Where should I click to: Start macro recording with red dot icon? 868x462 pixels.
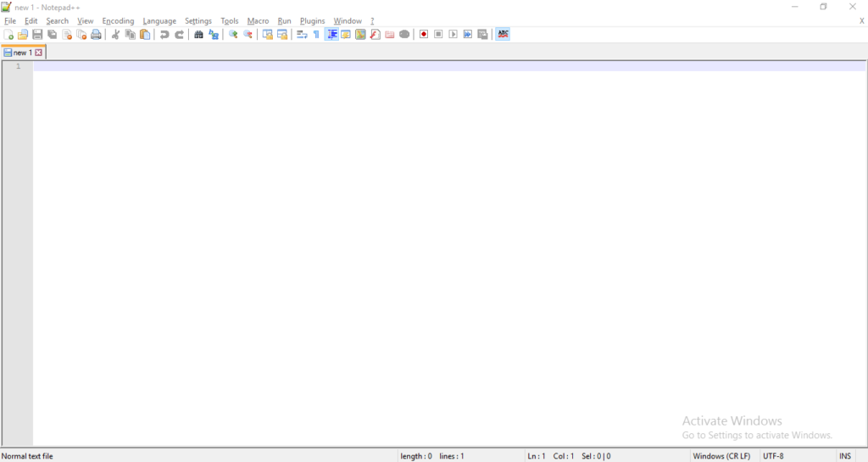[x=424, y=35]
